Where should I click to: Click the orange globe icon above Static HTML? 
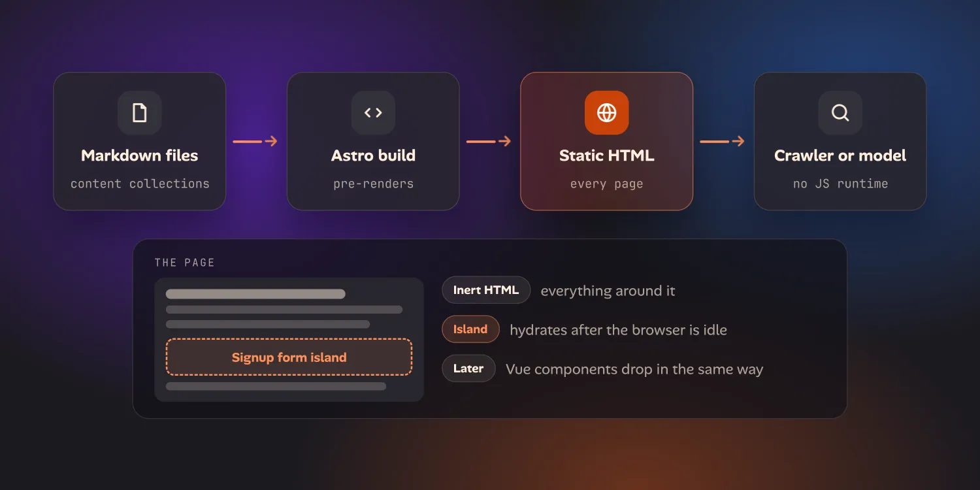(606, 112)
